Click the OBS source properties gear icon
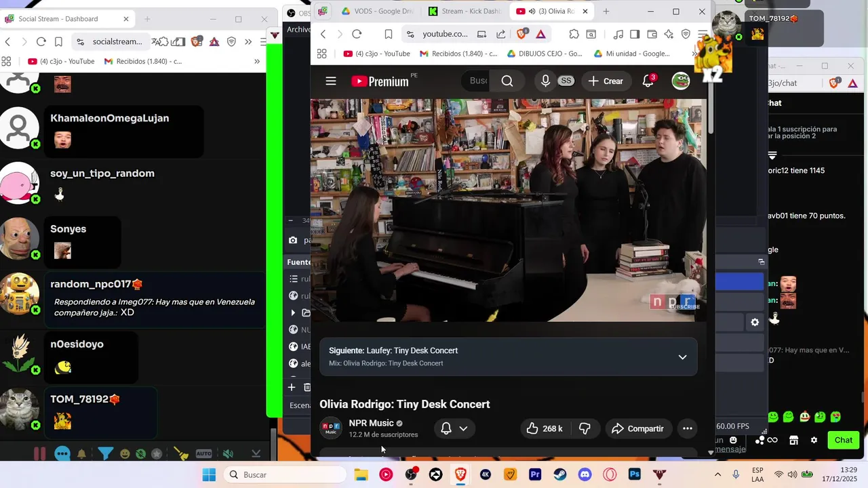This screenshot has width=868, height=488. pyautogui.click(x=755, y=323)
